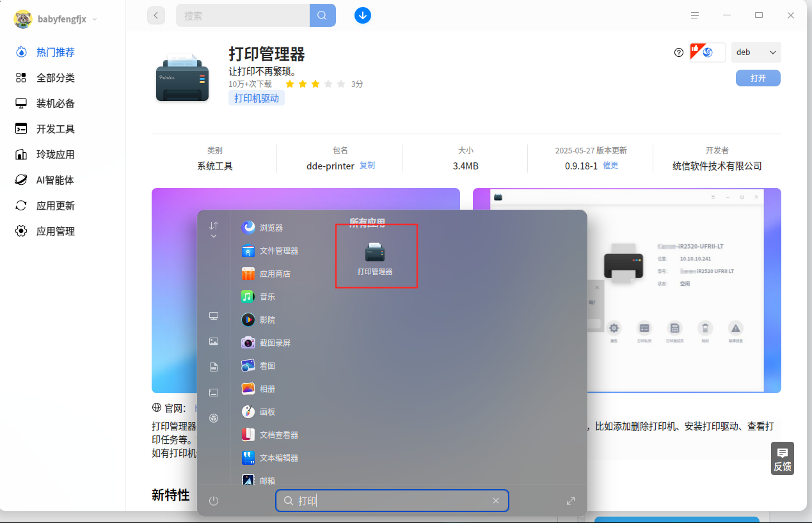Focus the store 搜索 input field
812x523 pixels.
pyautogui.click(x=243, y=15)
